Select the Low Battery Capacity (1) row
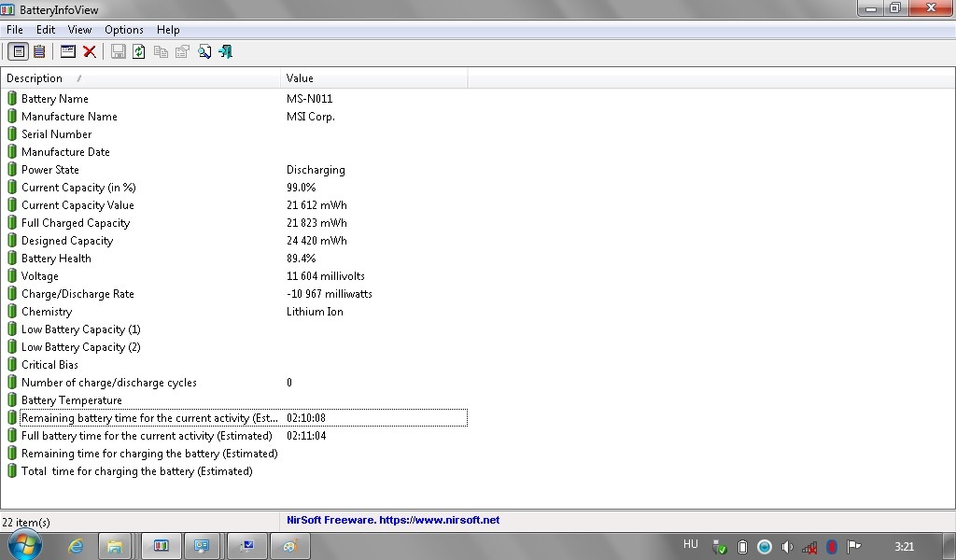956x560 pixels. click(x=234, y=329)
